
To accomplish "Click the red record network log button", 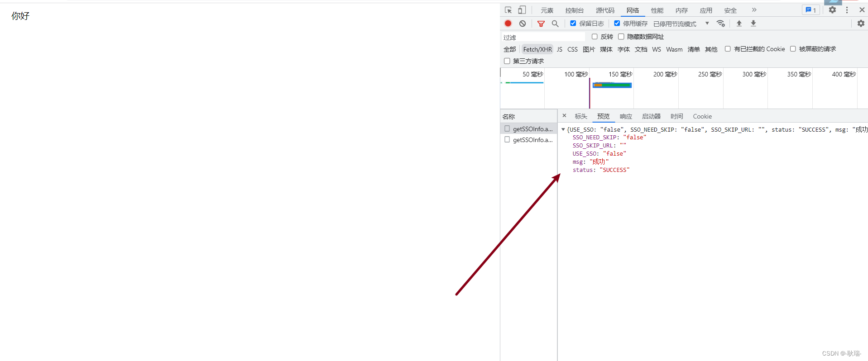I will click(x=508, y=24).
